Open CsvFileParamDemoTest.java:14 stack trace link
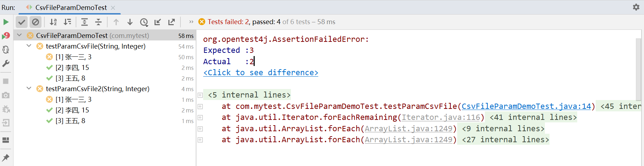The image size is (644, 166). [x=526, y=106]
